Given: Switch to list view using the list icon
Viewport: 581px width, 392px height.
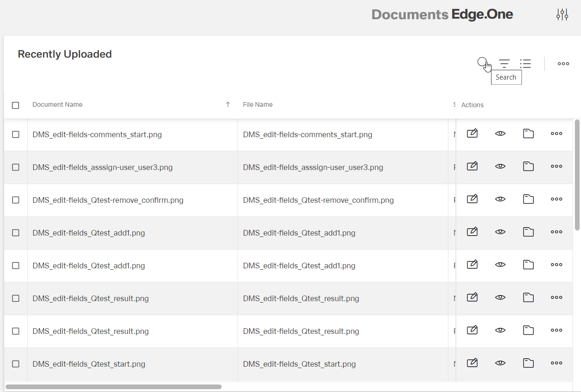Looking at the screenshot, I should pyautogui.click(x=525, y=64).
